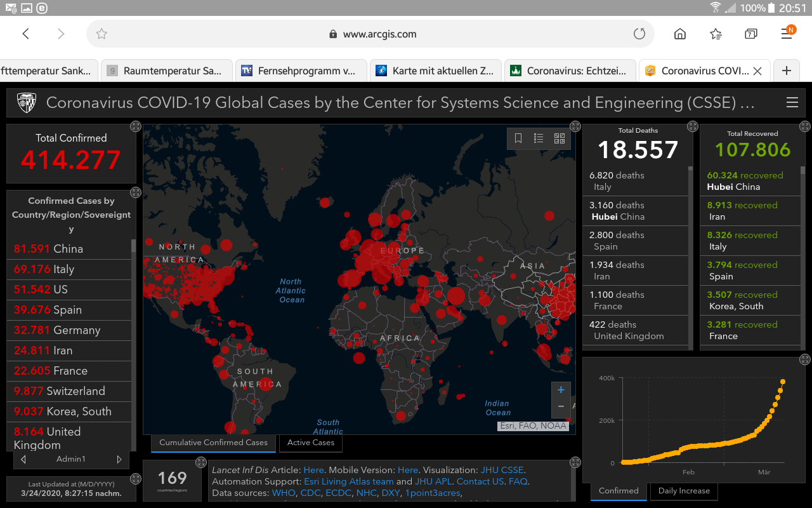This screenshot has width=812, height=508.
Task: Expand the Confirmed Cases by Country panel
Action: pos(135,192)
